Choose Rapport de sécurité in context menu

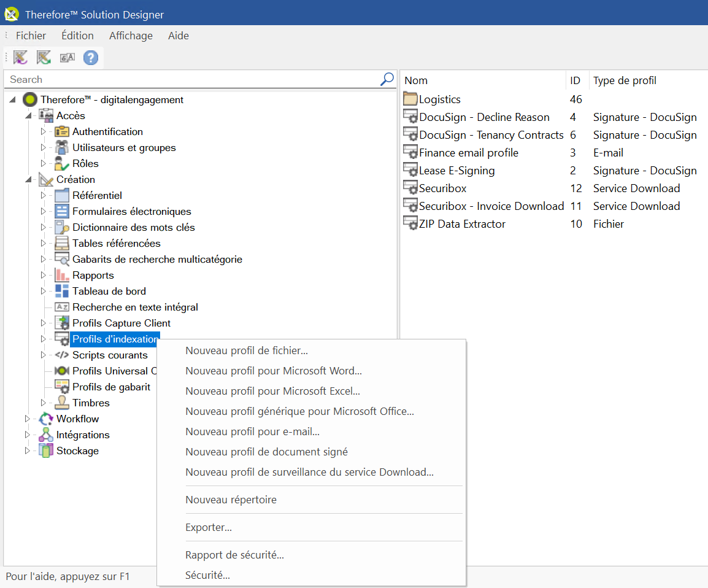pyautogui.click(x=311, y=555)
